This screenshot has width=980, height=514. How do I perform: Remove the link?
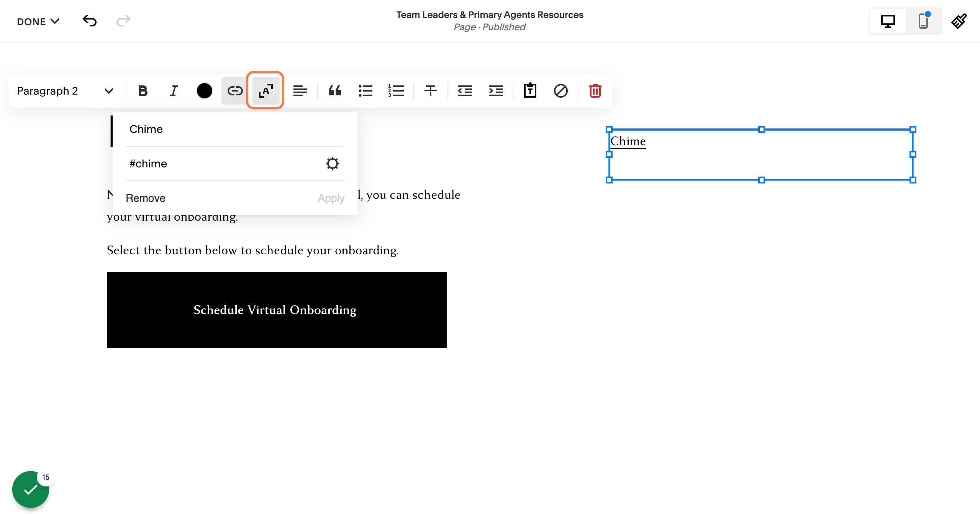(x=146, y=198)
